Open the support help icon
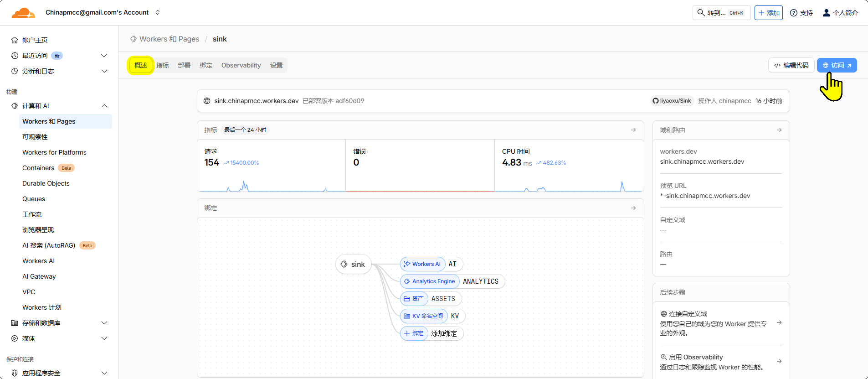868x379 pixels. pos(793,13)
